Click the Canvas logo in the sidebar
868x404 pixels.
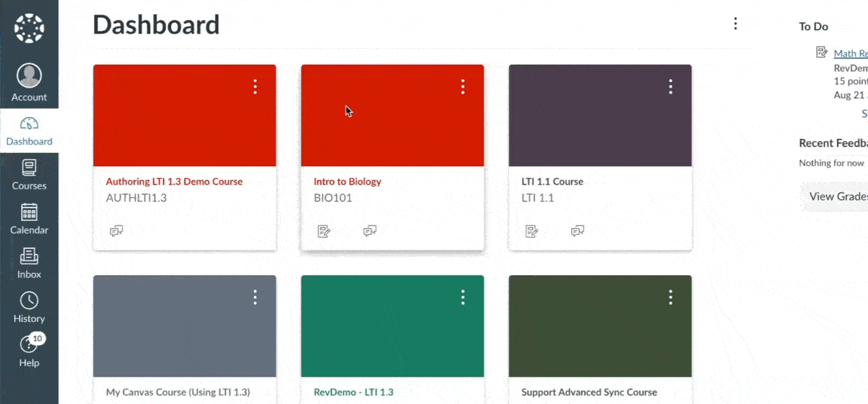click(x=29, y=29)
